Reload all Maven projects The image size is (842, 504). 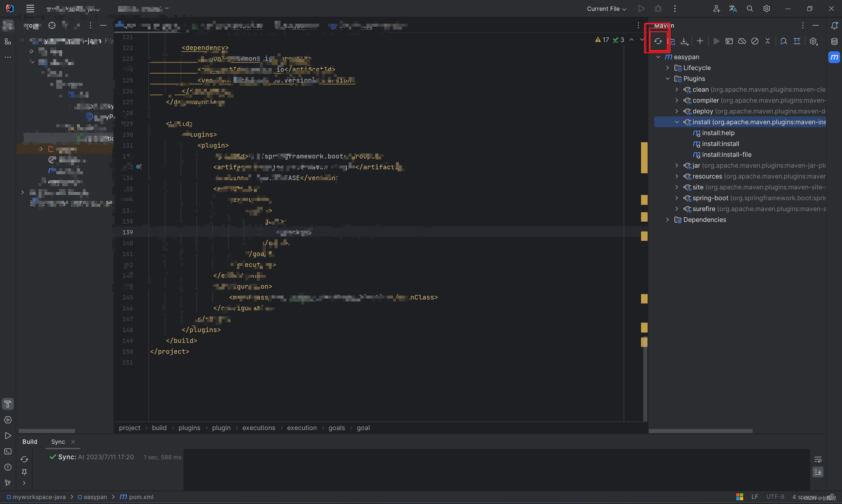coord(658,41)
